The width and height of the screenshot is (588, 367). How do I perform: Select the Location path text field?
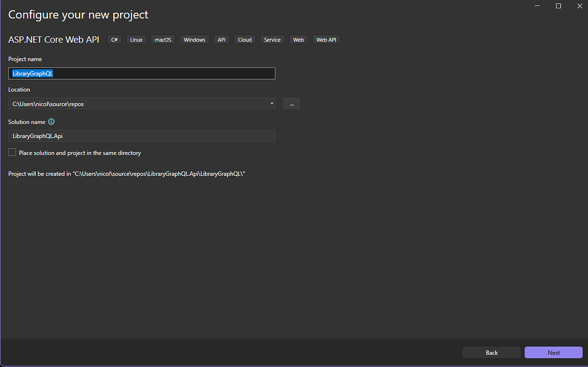point(137,103)
